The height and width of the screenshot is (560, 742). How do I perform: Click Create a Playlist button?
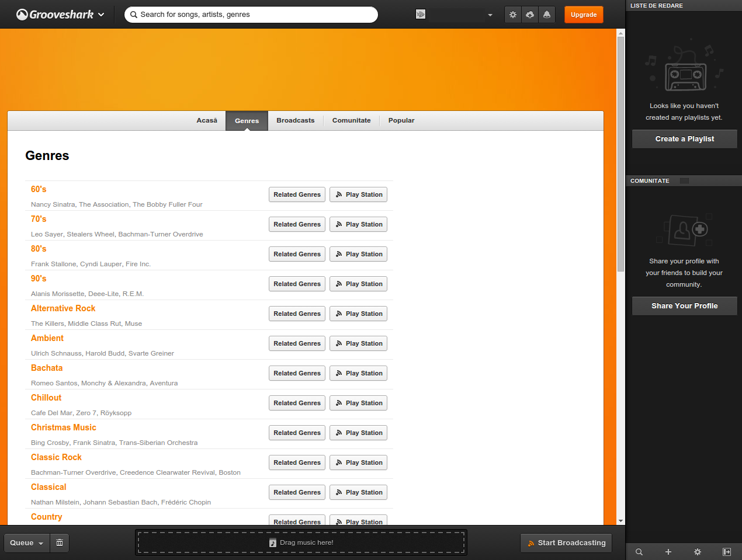tap(685, 139)
